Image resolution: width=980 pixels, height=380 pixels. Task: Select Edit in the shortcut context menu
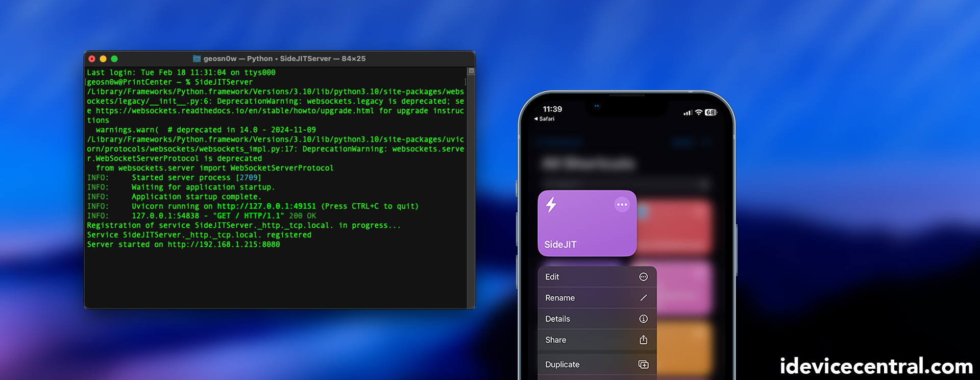click(x=597, y=277)
